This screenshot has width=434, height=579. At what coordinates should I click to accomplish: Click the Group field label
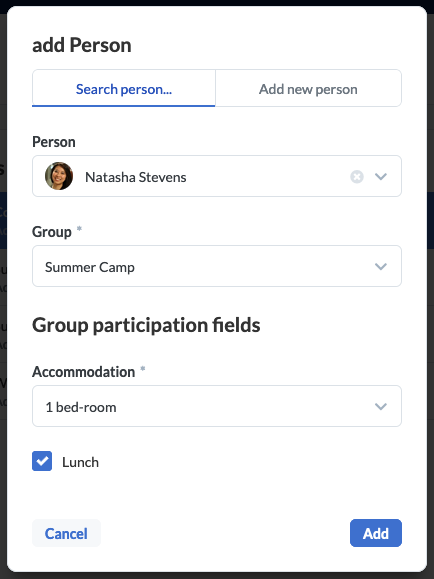point(52,232)
